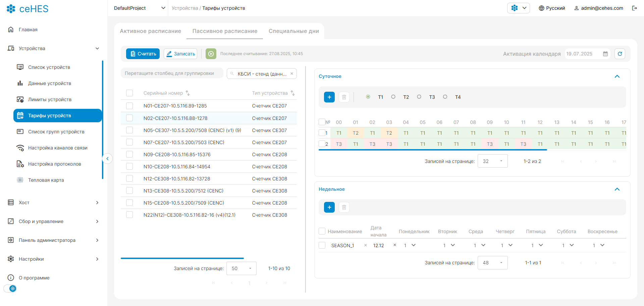Screen dimensions: 644x306
Task: Open the Heat map sidebar item
Action: [46, 180]
